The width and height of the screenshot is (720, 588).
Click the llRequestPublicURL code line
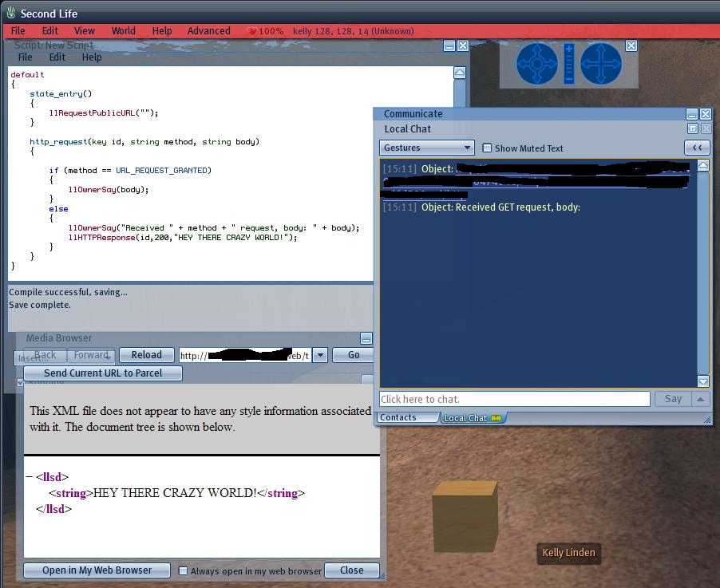(104, 113)
